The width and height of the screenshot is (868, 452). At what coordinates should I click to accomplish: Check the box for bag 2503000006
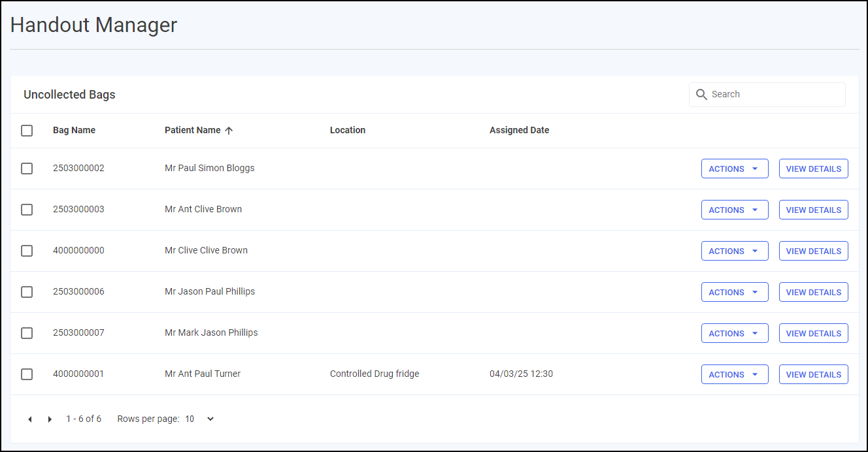tap(27, 292)
